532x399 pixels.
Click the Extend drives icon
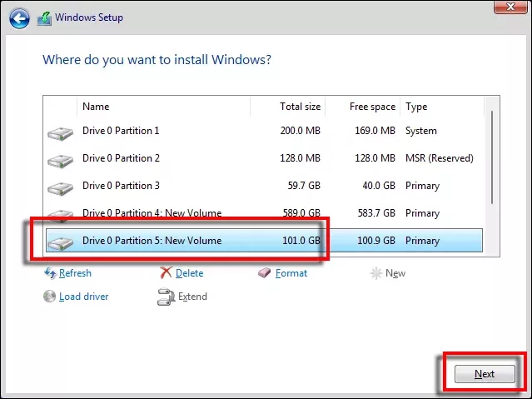point(166,297)
